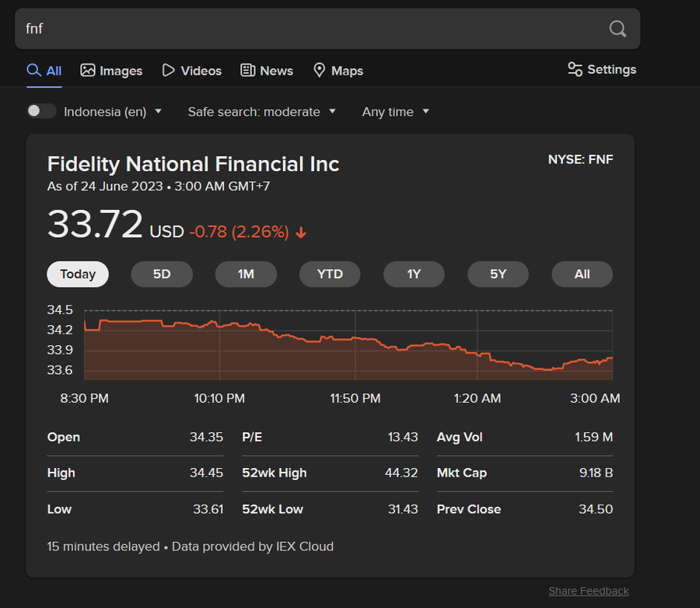Show the YTD chart range
Image resolution: width=700 pixels, height=608 pixels.
(330, 274)
